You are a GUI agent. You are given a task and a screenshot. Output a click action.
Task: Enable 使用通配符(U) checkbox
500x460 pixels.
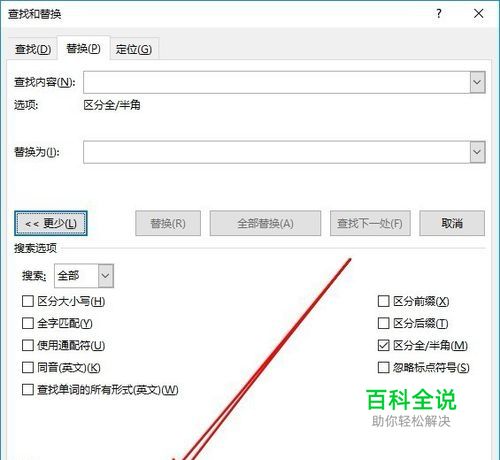pyautogui.click(x=28, y=345)
